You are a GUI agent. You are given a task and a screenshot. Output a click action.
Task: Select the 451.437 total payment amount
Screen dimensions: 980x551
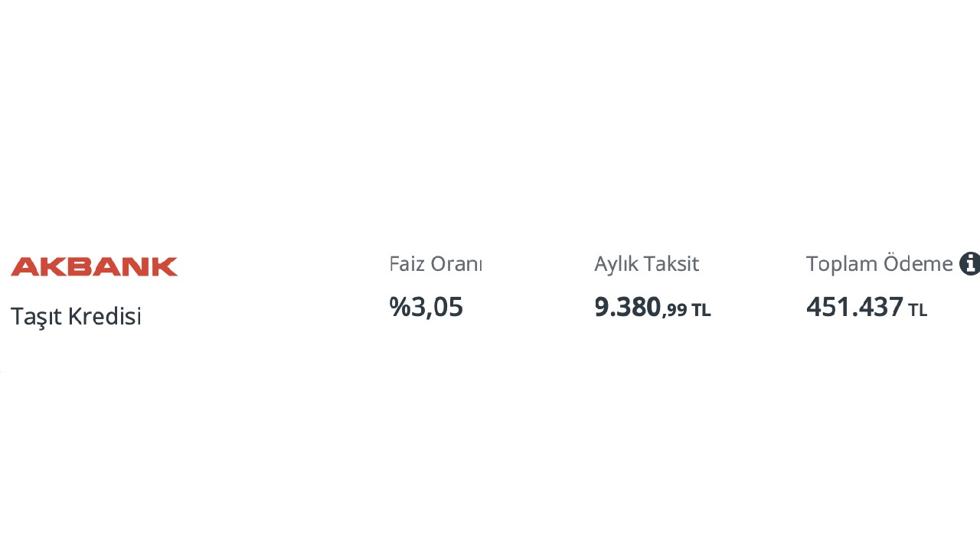tap(854, 307)
